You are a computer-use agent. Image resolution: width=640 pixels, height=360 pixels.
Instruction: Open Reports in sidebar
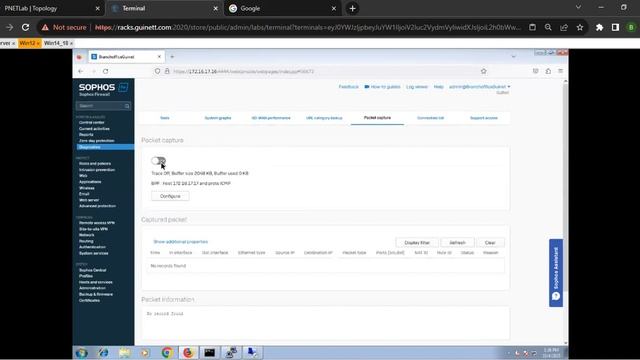pos(86,134)
